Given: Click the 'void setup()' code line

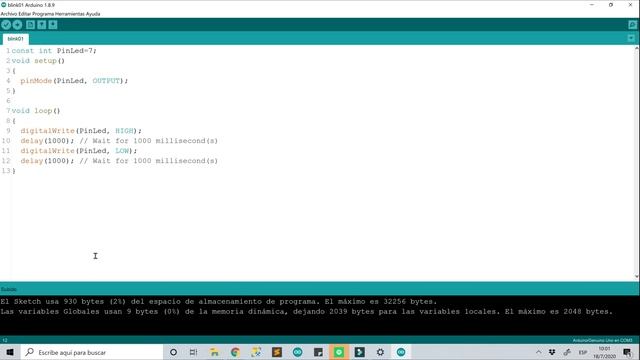Looking at the screenshot, I should pyautogui.click(x=38, y=61).
